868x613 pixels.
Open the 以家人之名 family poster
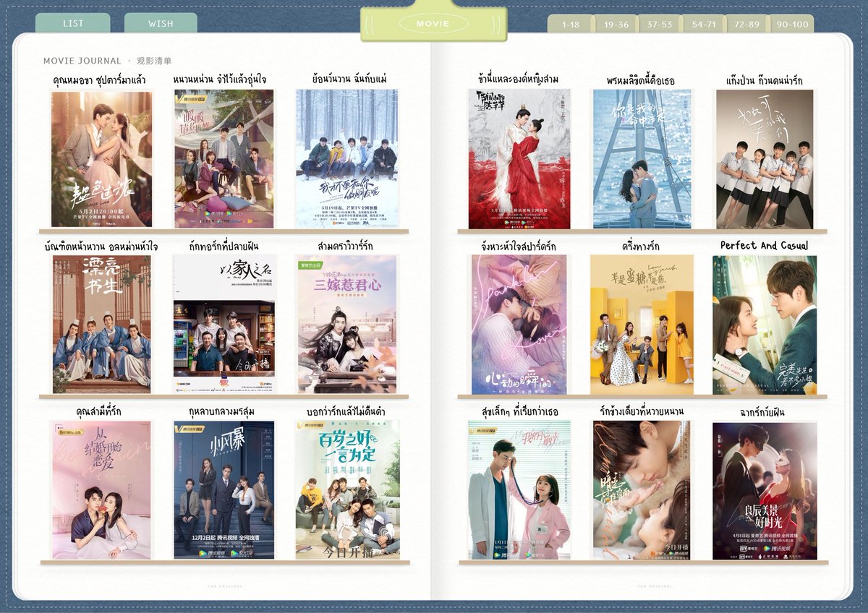[224, 324]
